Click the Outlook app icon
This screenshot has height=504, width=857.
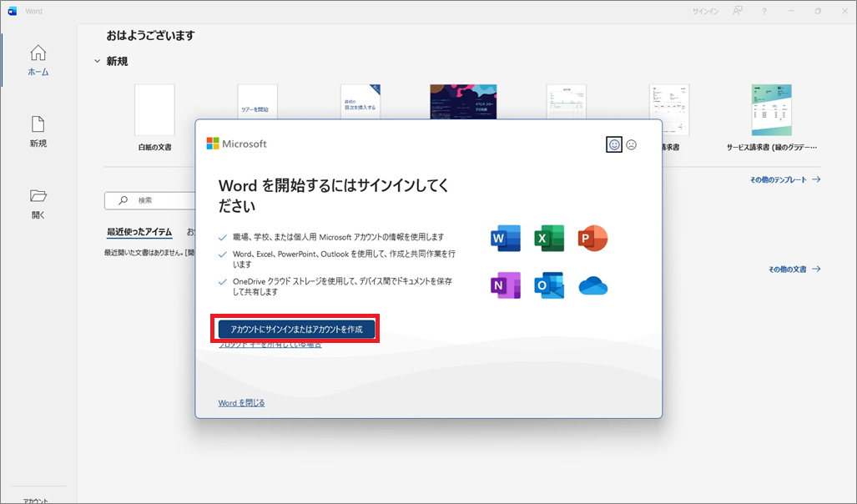[549, 285]
